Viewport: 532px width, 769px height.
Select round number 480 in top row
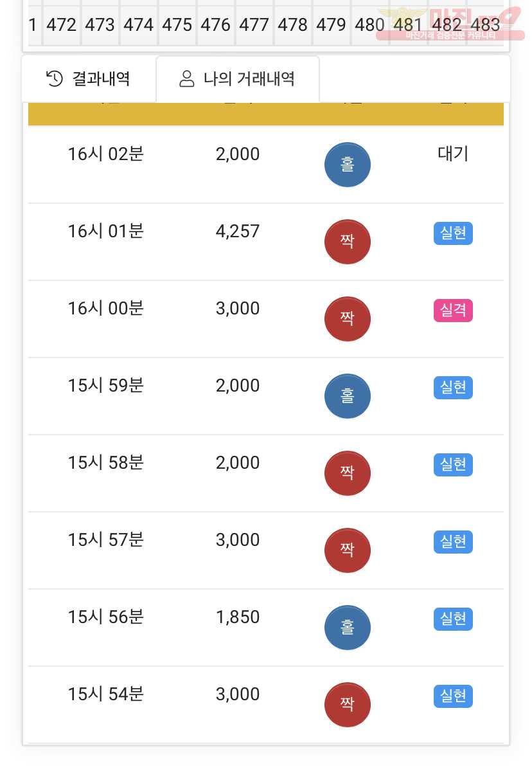[x=369, y=24]
